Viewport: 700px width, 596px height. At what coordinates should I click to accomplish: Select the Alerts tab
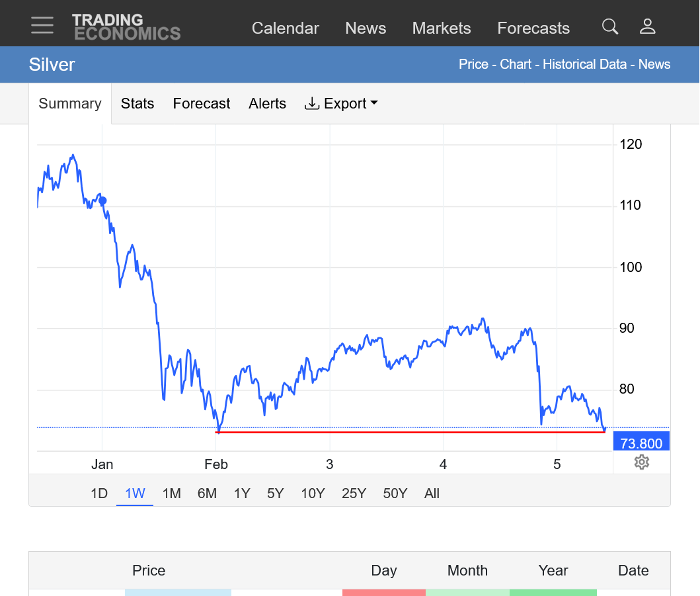pos(267,104)
